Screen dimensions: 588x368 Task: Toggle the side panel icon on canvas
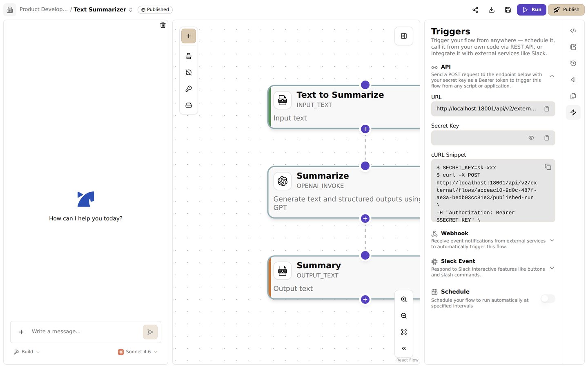pyautogui.click(x=404, y=36)
